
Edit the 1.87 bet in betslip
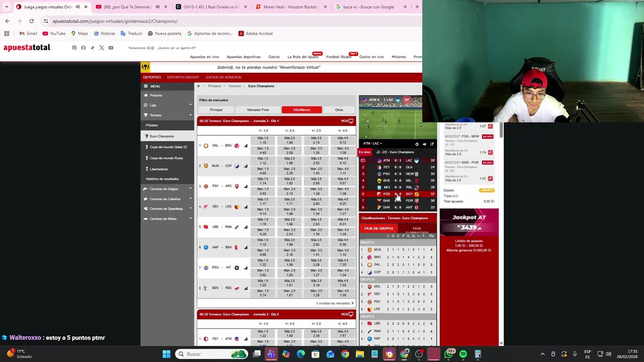point(490,126)
